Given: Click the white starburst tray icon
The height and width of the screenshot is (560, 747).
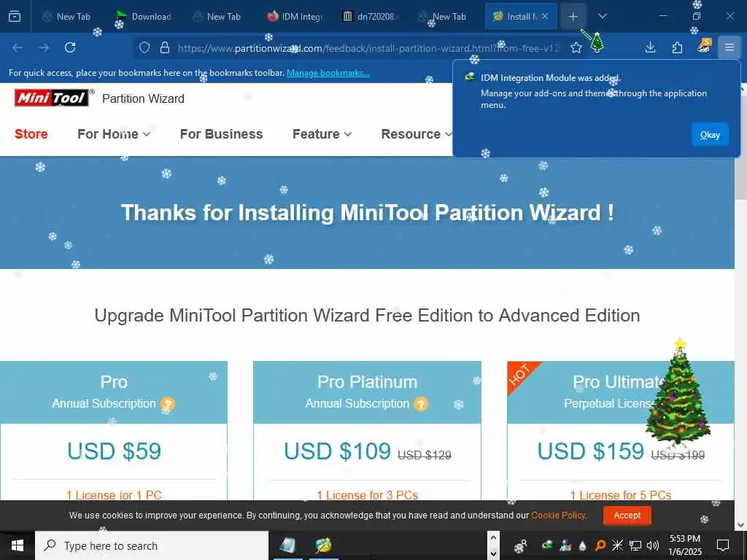Looking at the screenshot, I should tap(617, 545).
